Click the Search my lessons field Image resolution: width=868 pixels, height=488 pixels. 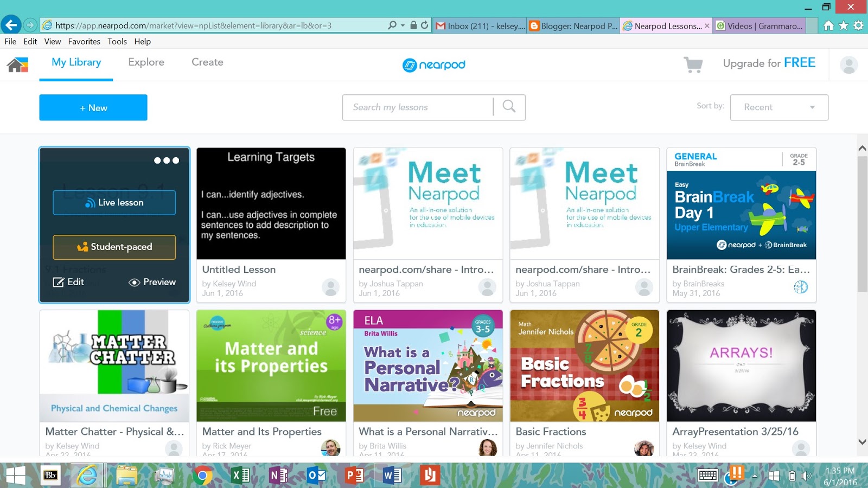(418, 107)
